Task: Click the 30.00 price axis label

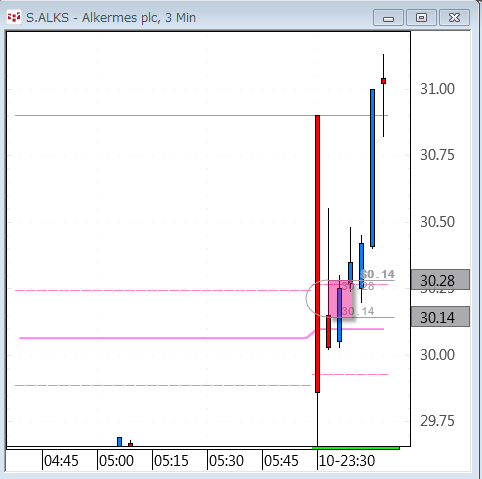Action: click(x=437, y=355)
